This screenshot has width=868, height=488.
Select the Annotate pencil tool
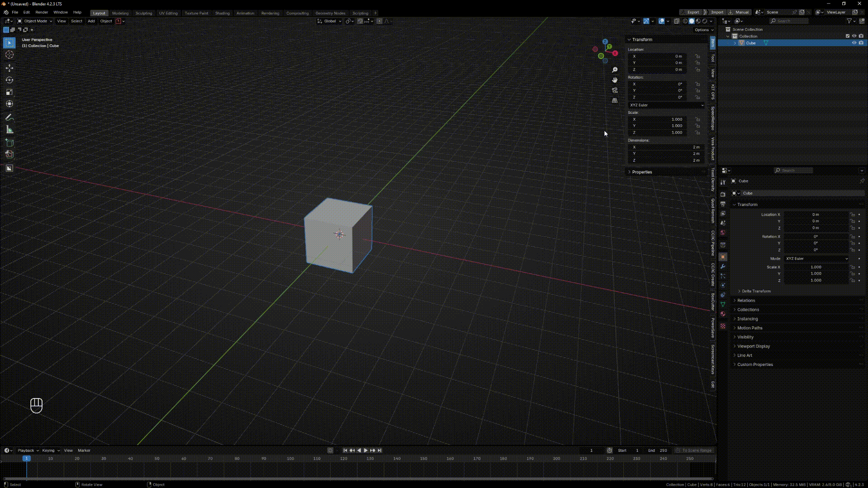tap(9, 117)
